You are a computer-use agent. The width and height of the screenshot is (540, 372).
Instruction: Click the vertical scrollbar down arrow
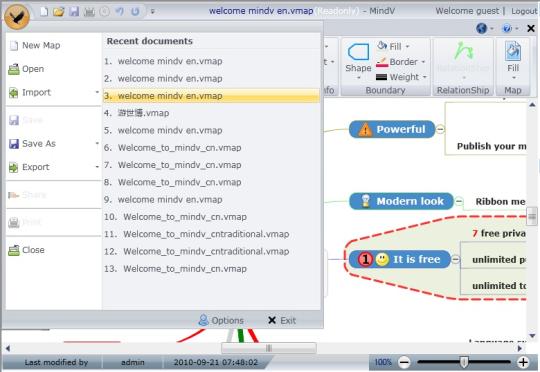click(x=532, y=335)
